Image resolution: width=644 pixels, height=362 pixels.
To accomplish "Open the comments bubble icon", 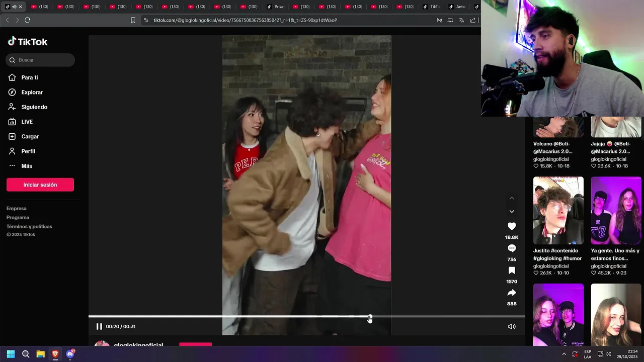I will click(512, 248).
